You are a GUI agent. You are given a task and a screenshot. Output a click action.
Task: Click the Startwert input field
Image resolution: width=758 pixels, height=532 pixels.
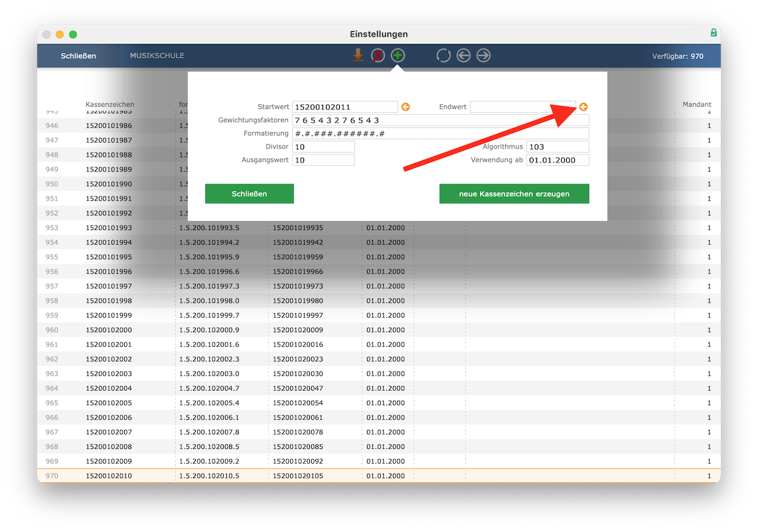[345, 107]
